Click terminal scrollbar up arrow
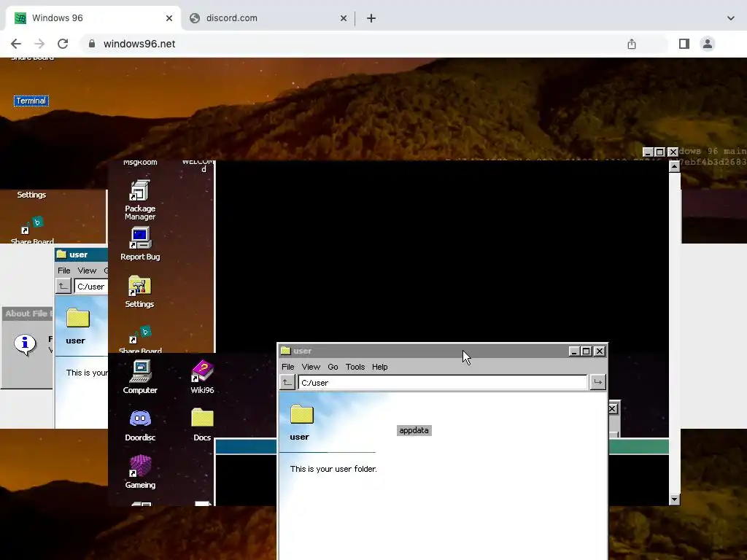The height and width of the screenshot is (560, 747). coord(674,166)
